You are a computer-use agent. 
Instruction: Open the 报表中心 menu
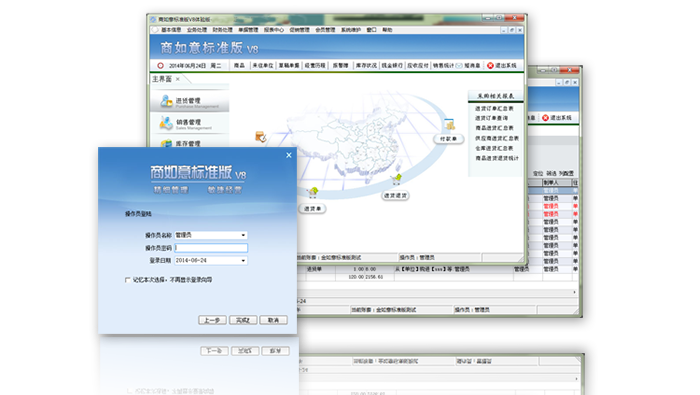point(274,30)
